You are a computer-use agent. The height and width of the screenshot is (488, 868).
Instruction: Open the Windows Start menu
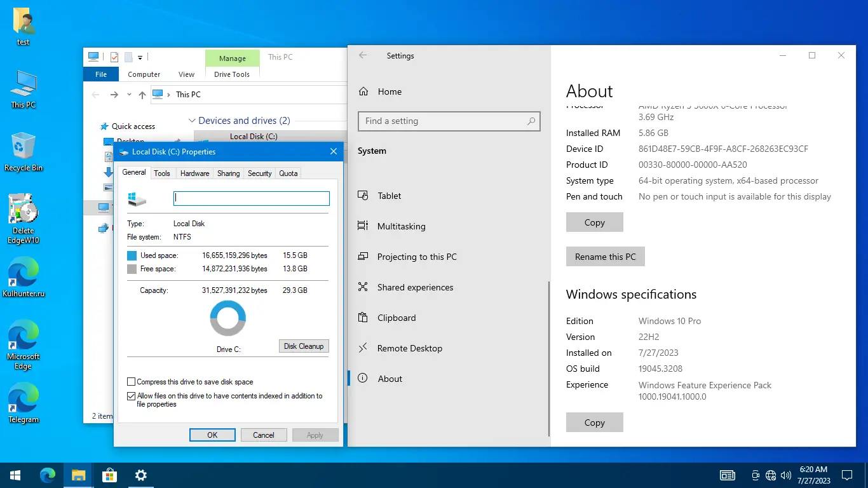point(15,475)
